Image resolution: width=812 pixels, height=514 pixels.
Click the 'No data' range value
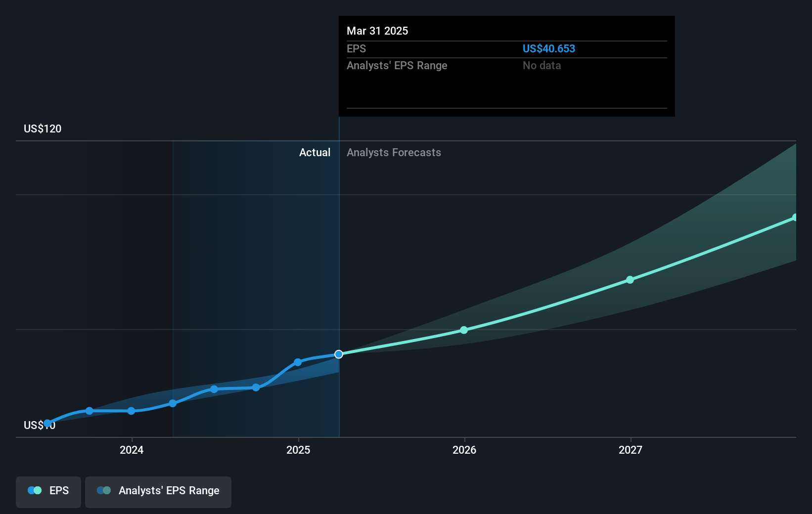pyautogui.click(x=541, y=65)
